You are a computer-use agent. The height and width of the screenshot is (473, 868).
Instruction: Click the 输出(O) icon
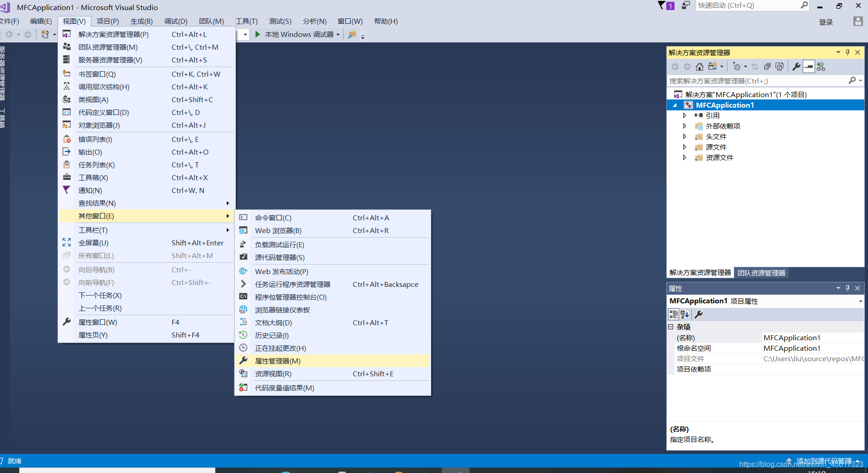67,152
